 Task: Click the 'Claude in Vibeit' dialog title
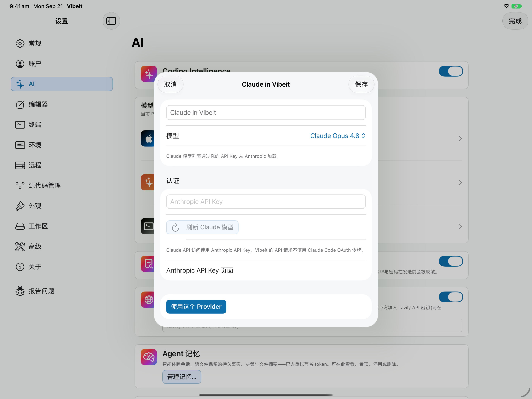(x=266, y=84)
